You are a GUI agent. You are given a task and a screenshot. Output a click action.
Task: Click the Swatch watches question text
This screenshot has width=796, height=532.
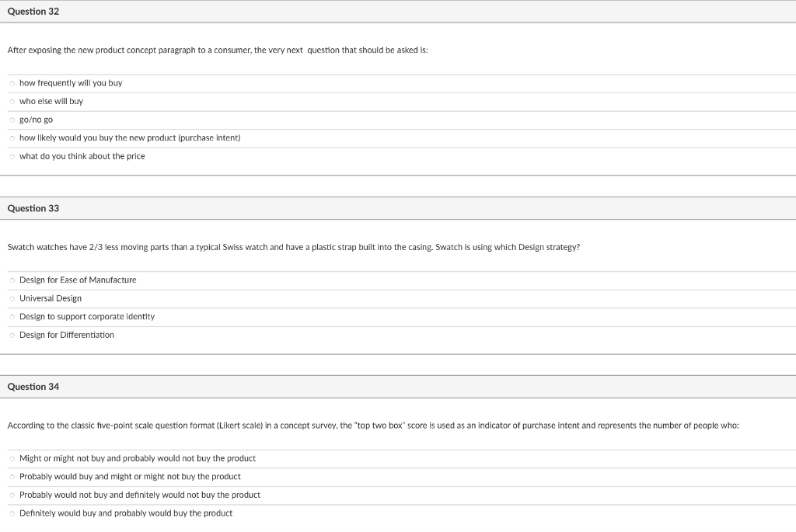click(294, 246)
